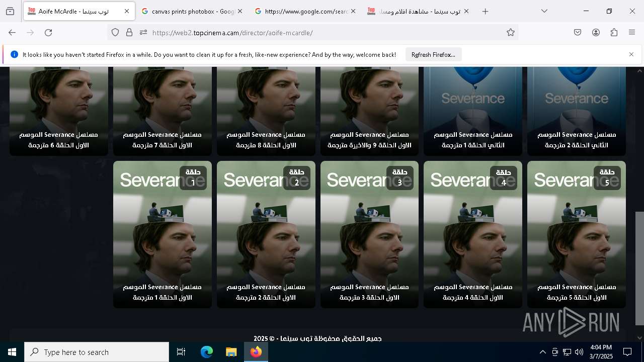The image size is (644, 362).
Task: Close the google.com/search tab
Action: 353,11
